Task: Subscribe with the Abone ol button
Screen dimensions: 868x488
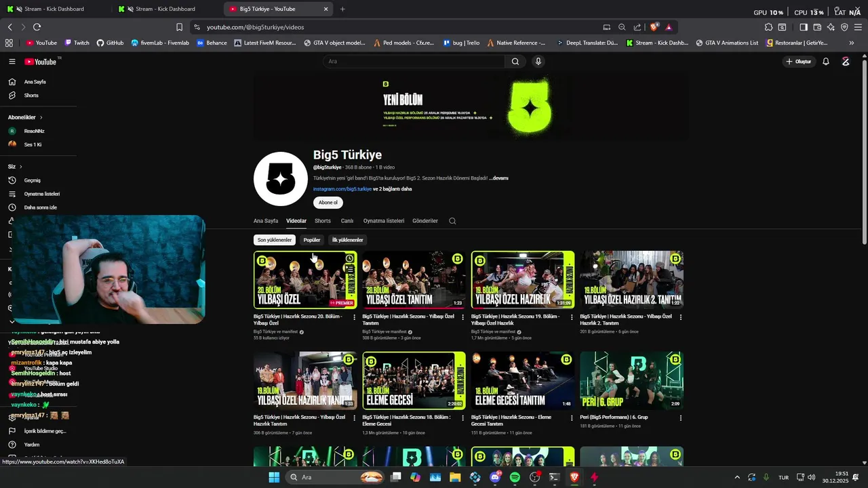Action: pos(328,203)
